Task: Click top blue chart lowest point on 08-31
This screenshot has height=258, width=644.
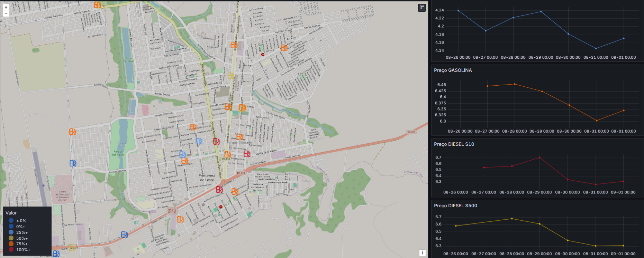Action: [596, 48]
